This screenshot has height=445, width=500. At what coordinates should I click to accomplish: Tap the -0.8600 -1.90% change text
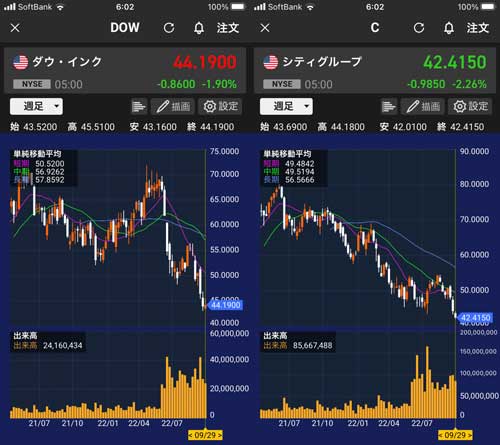coord(197,84)
